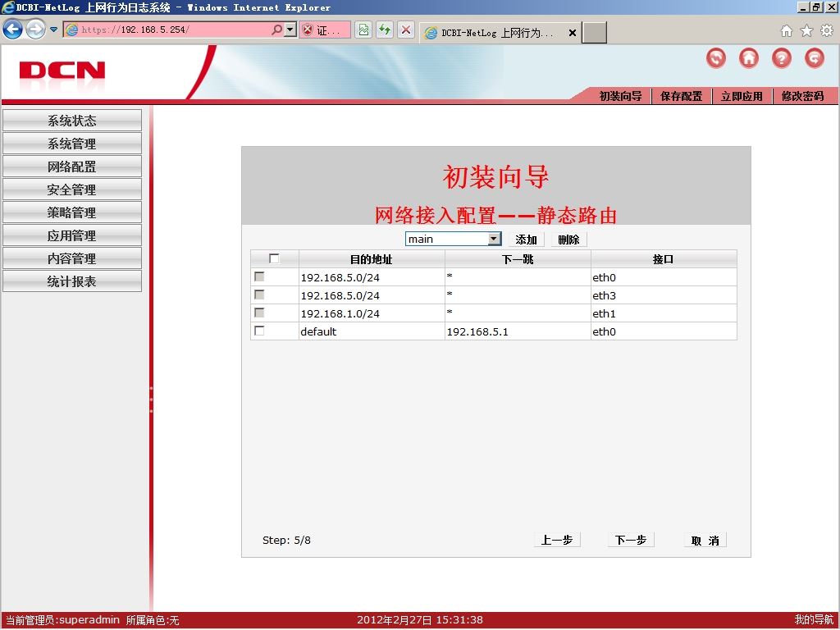Image resolution: width=840 pixels, height=630 pixels.
Task: Open the 初装向导 tab
Action: click(620, 96)
